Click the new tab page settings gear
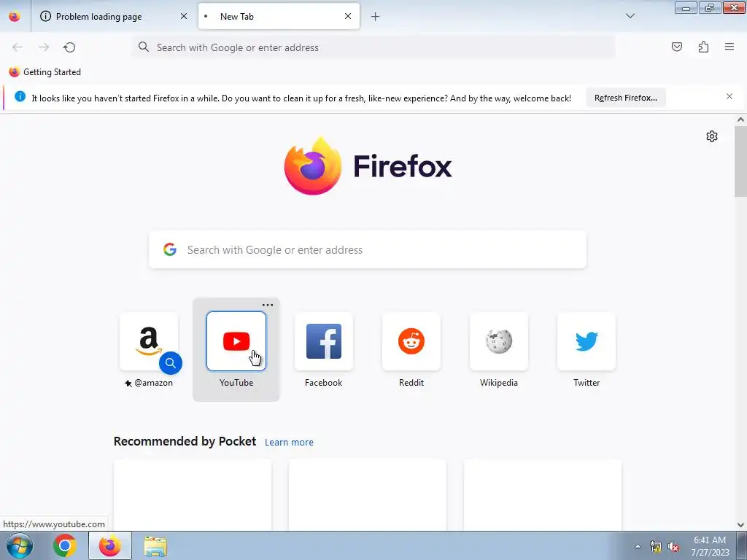 pos(712,136)
